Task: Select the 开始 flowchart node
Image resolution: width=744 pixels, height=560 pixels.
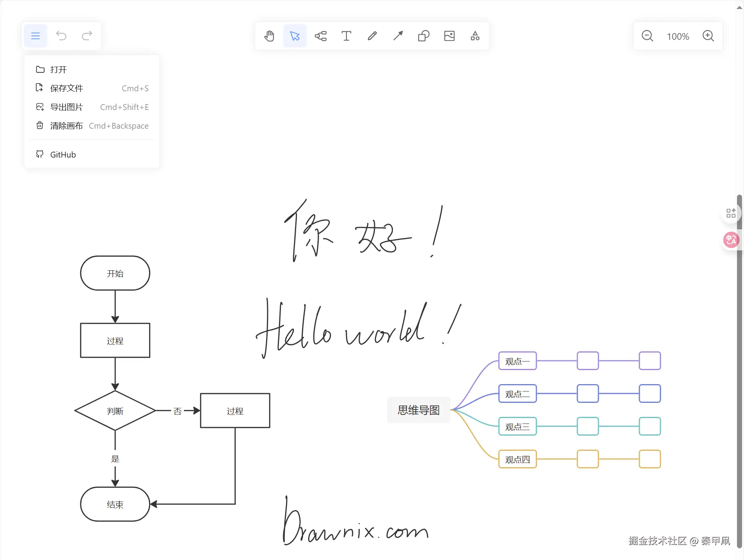Action: (115, 273)
